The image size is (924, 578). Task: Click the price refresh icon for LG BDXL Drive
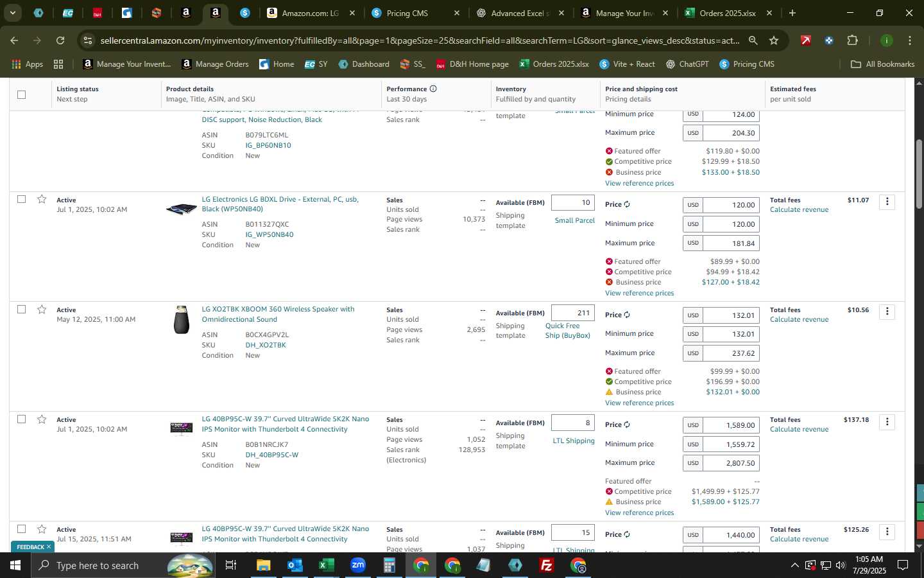(x=627, y=205)
